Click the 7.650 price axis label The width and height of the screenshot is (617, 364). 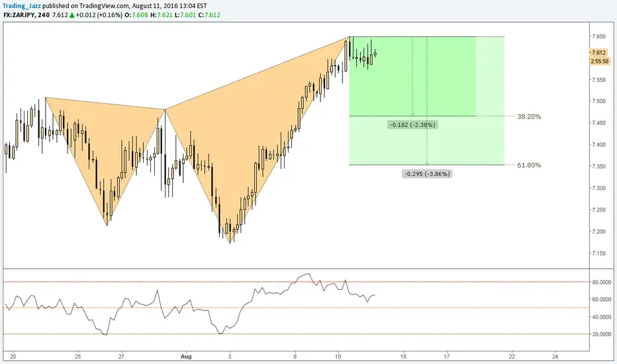598,36
